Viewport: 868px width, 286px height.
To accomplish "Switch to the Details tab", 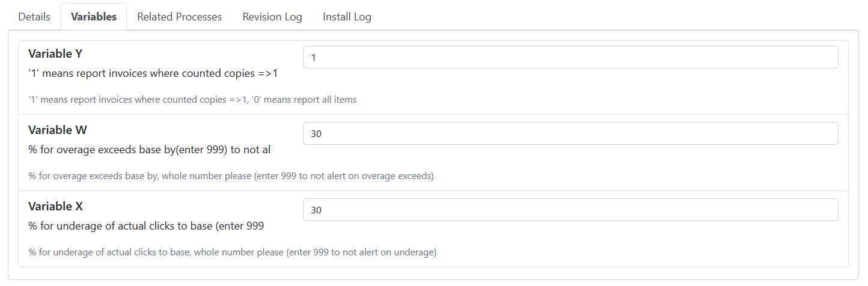I will pyautogui.click(x=34, y=17).
